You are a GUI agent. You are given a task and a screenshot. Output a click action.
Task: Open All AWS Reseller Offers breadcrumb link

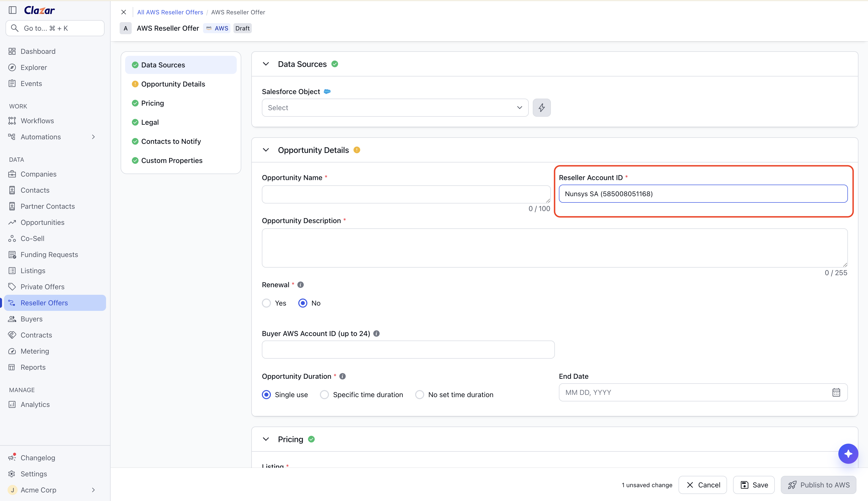coord(170,12)
